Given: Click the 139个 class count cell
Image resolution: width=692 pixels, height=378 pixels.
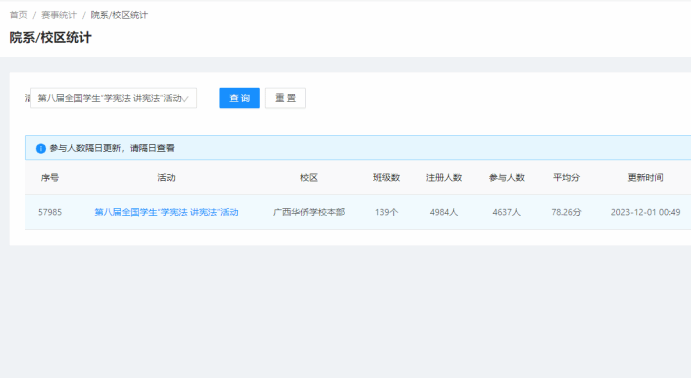Looking at the screenshot, I should pos(387,212).
